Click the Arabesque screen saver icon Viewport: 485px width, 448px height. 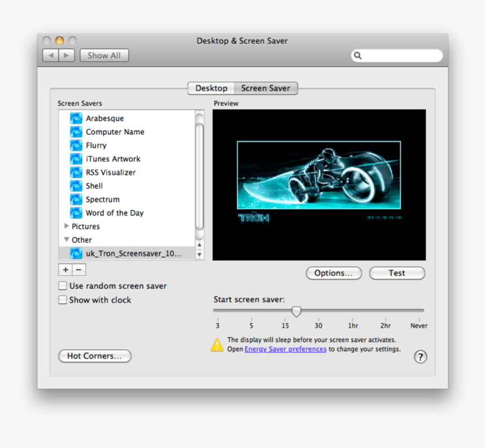[x=76, y=118]
